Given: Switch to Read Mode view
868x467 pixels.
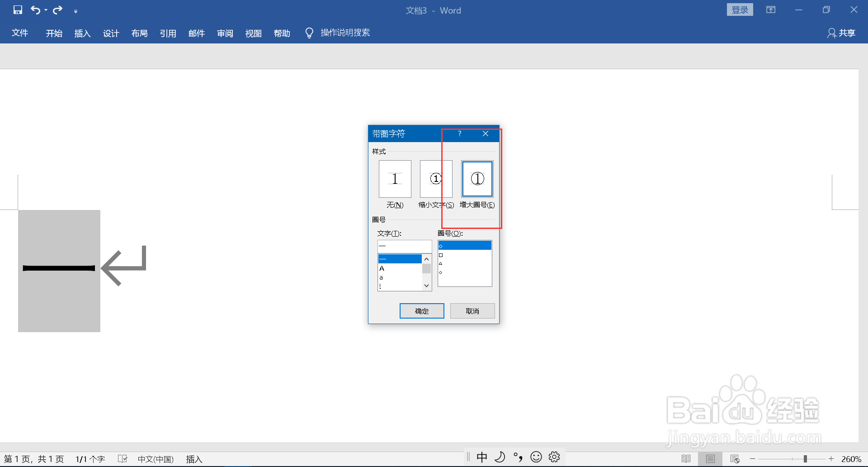Looking at the screenshot, I should click(686, 459).
